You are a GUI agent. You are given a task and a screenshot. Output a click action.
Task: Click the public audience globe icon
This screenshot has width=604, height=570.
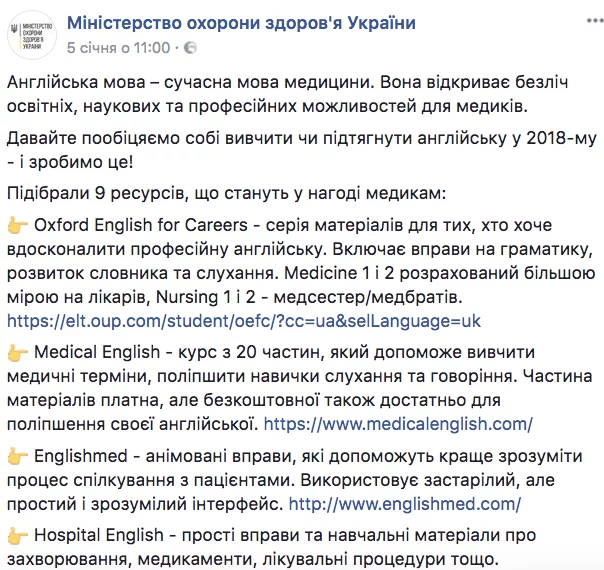(x=190, y=48)
